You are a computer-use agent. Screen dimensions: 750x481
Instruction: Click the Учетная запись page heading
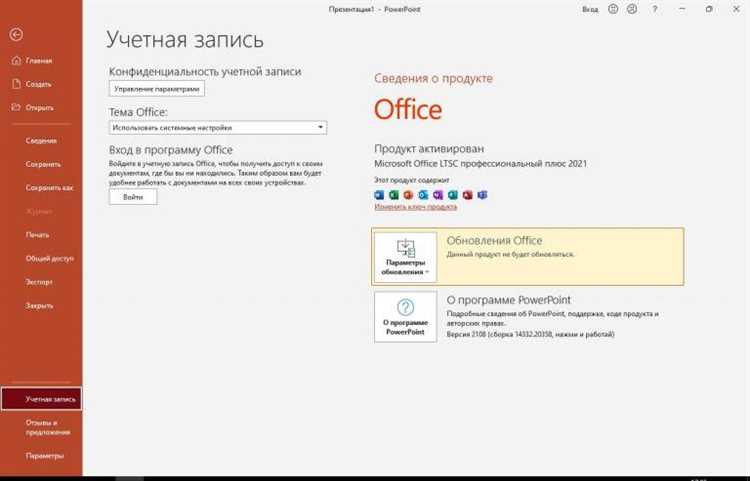pos(185,39)
